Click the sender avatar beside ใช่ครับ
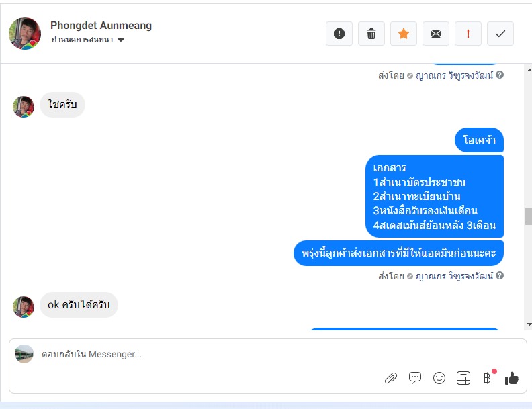This screenshot has height=409, width=532. pyautogui.click(x=24, y=106)
